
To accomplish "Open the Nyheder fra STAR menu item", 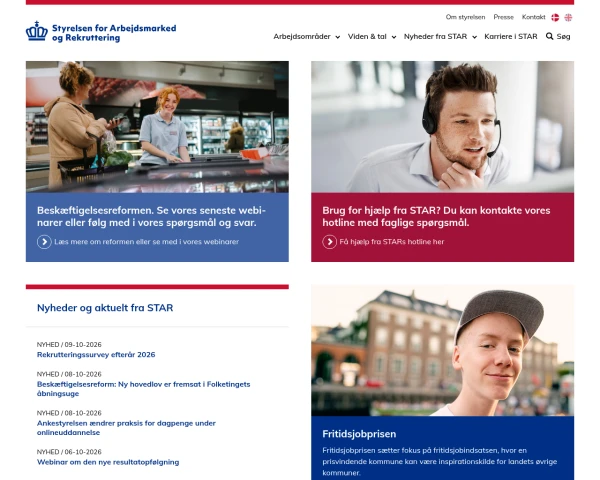I will click(x=435, y=36).
